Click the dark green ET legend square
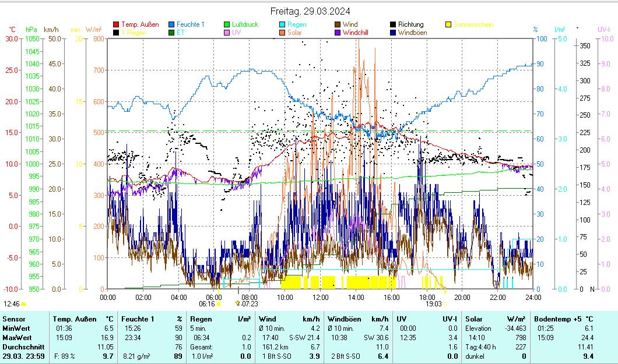The image size is (618, 364). (171, 33)
